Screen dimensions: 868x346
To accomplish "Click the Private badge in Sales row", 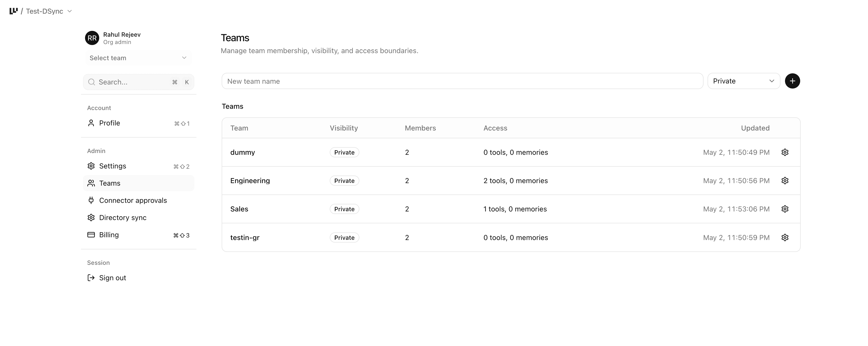I will point(344,209).
